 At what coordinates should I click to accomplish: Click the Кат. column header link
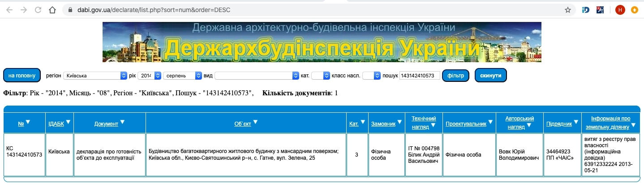pos(354,123)
